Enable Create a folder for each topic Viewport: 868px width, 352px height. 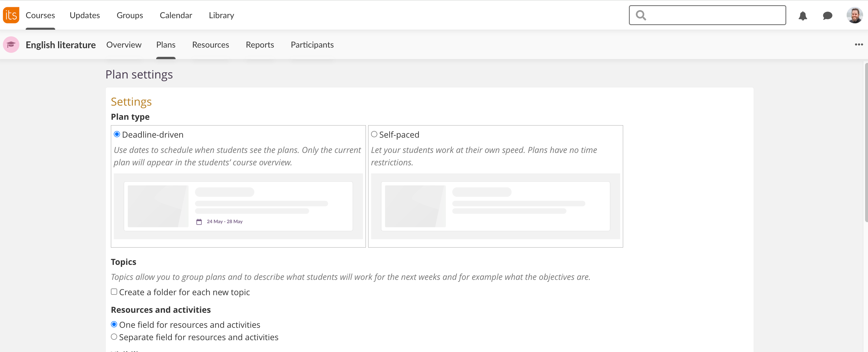point(114,292)
